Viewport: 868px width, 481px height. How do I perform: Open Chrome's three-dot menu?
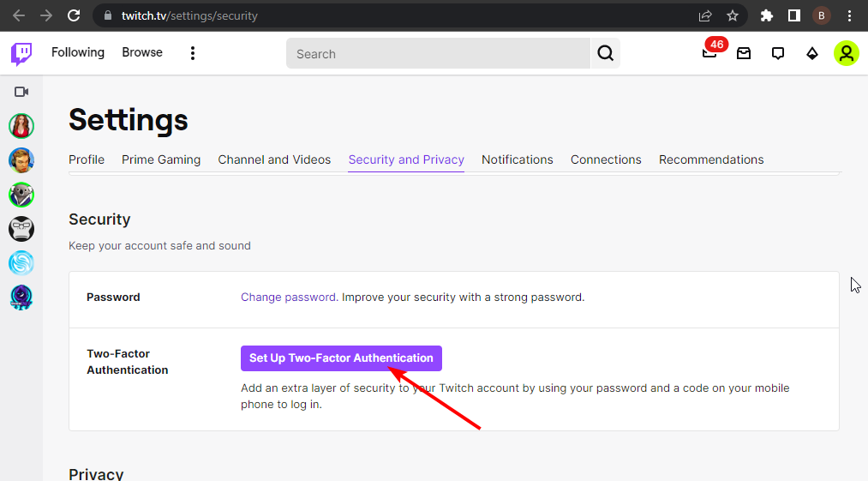[850, 15]
